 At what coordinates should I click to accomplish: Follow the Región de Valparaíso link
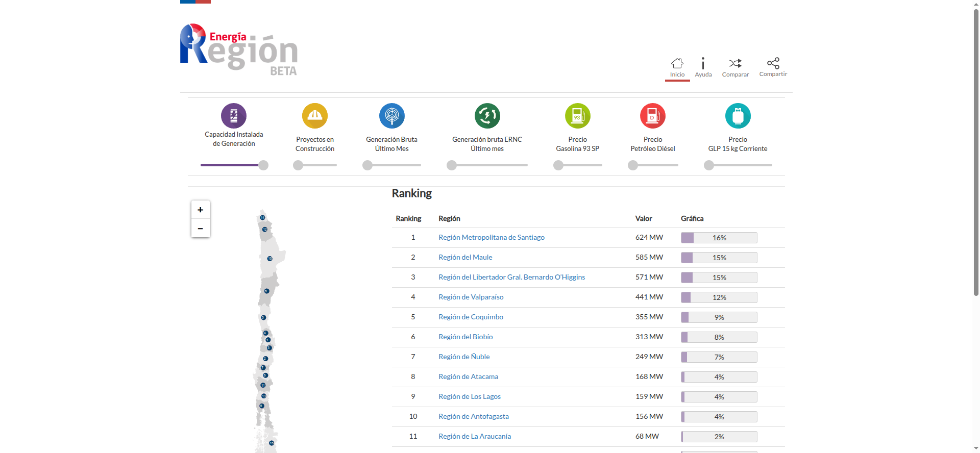(471, 297)
